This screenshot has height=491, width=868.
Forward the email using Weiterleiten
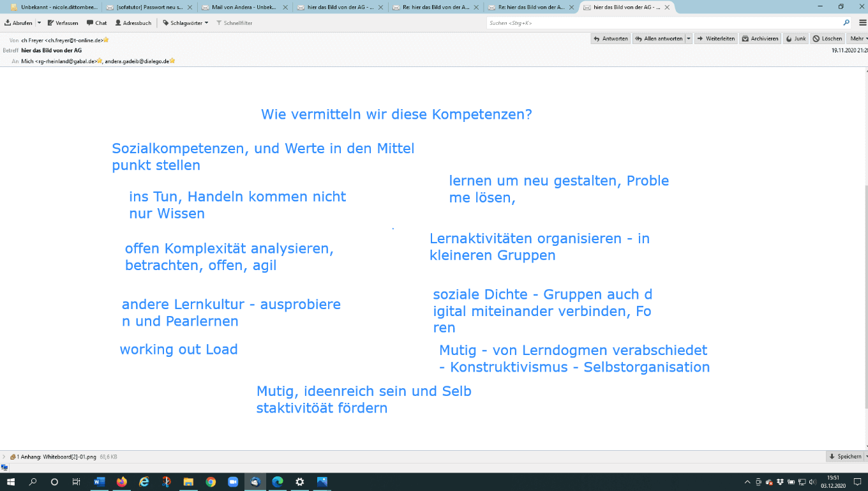pyautogui.click(x=715, y=39)
